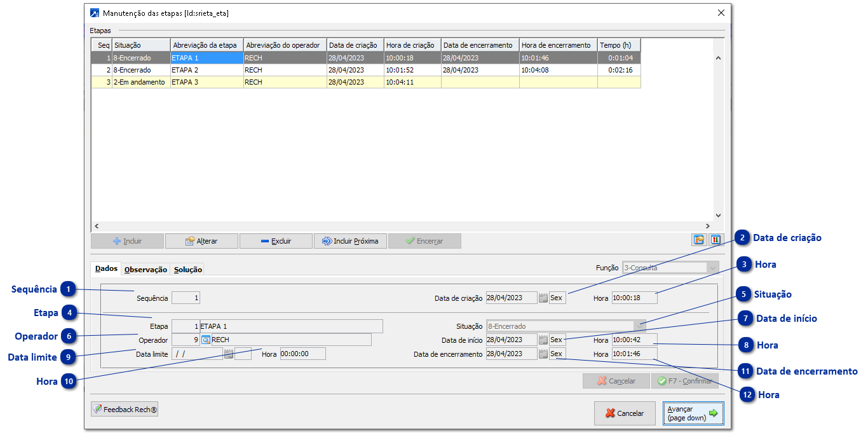Image resolution: width=868 pixels, height=435 pixels.
Task: Click the Excluir button
Action: click(276, 242)
